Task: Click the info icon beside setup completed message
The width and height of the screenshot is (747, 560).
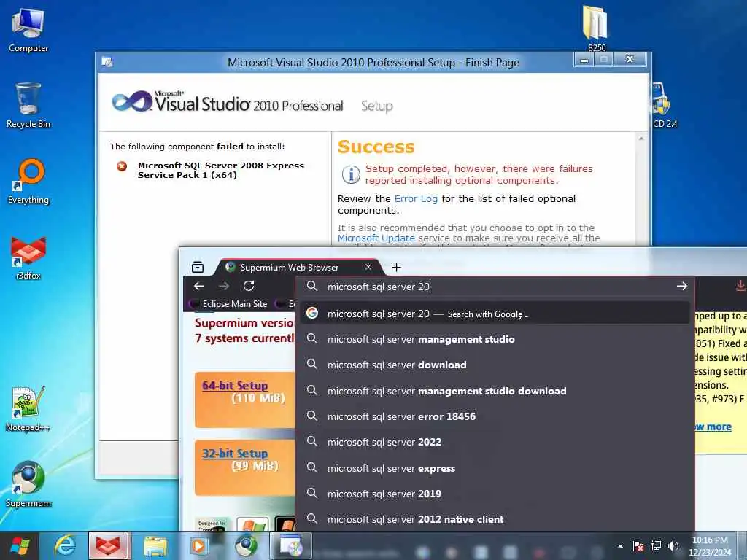Action: tap(351, 174)
